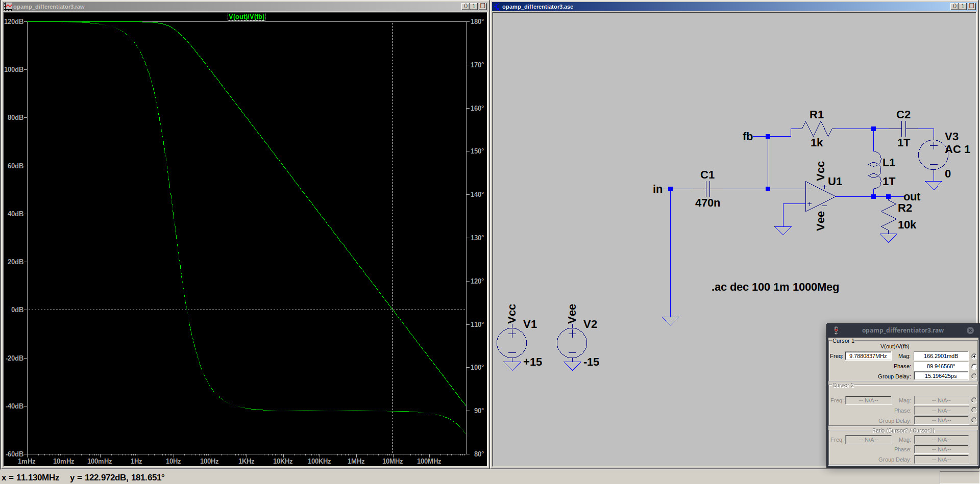Click the ground symbol under V2
Screen dimensions: 980x484
572,366
